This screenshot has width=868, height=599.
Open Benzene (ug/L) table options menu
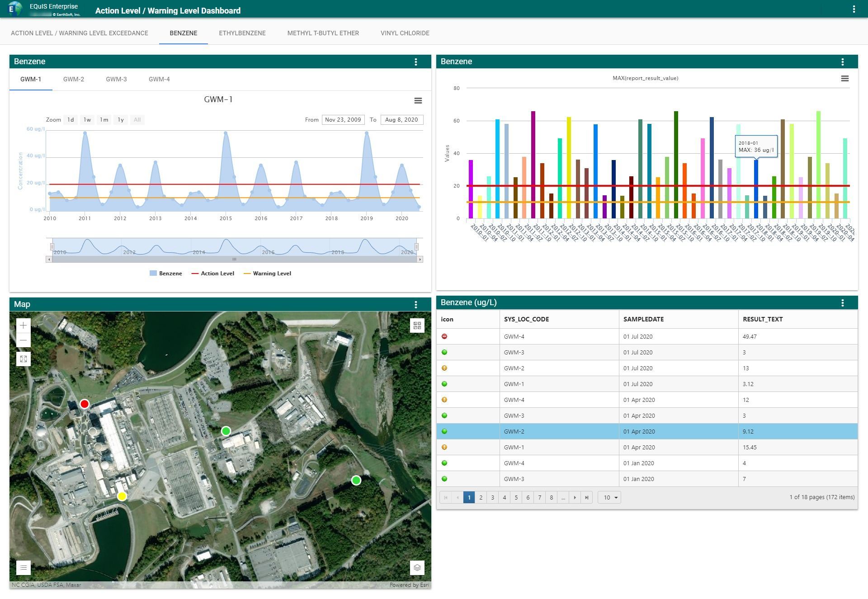(842, 303)
